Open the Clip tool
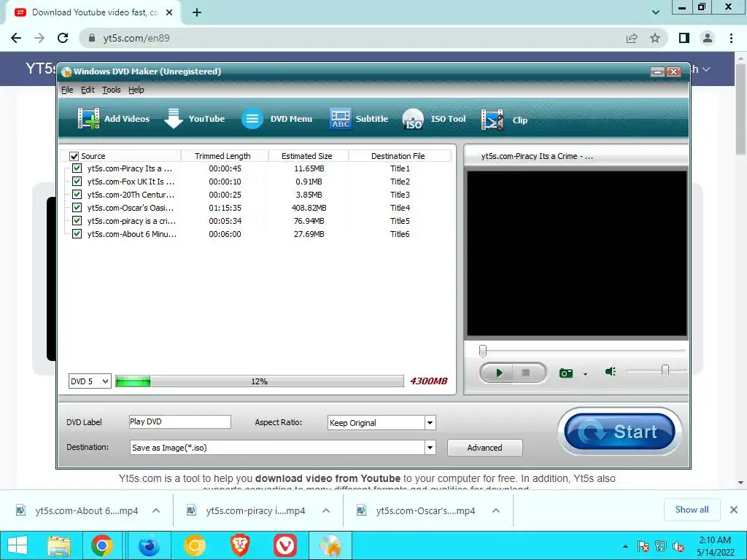 point(504,120)
